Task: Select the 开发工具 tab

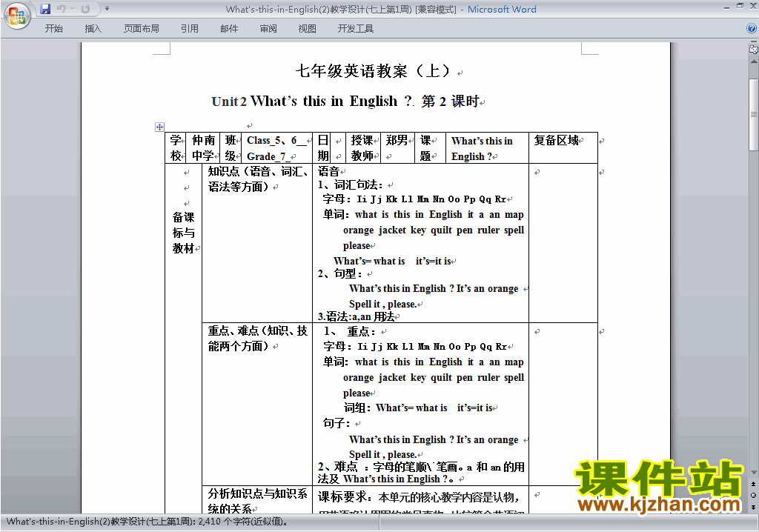Action: [355, 29]
